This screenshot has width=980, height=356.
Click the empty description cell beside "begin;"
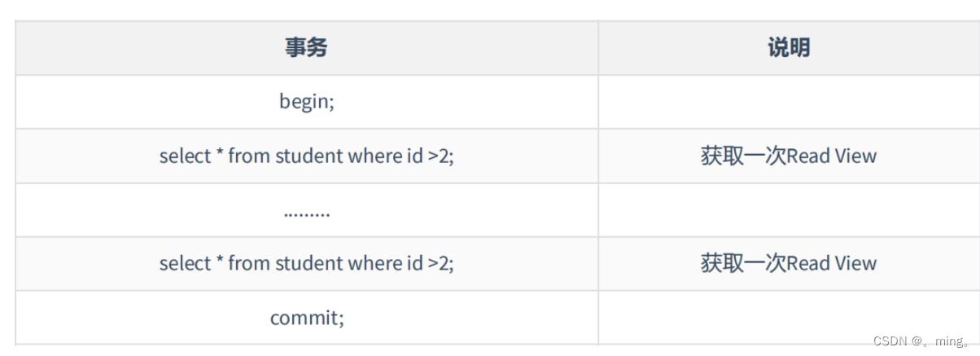(788, 102)
